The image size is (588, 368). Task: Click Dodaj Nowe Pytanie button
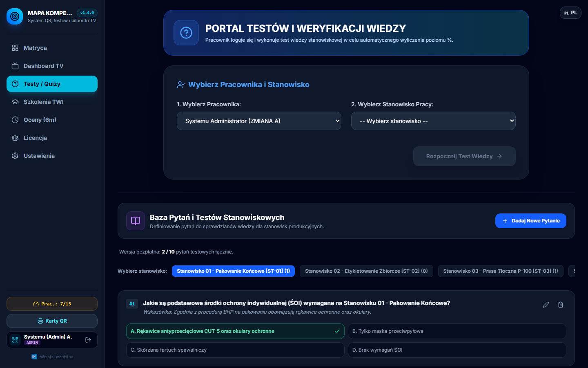pyautogui.click(x=531, y=221)
